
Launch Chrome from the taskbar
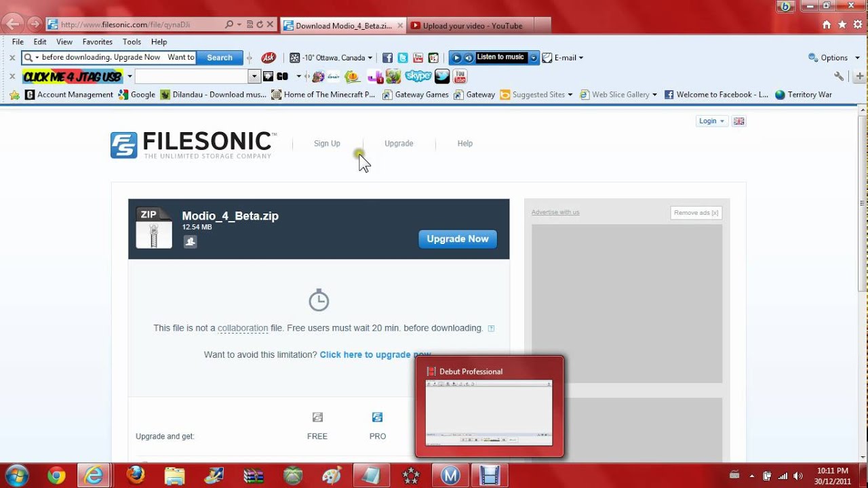pos(56,476)
